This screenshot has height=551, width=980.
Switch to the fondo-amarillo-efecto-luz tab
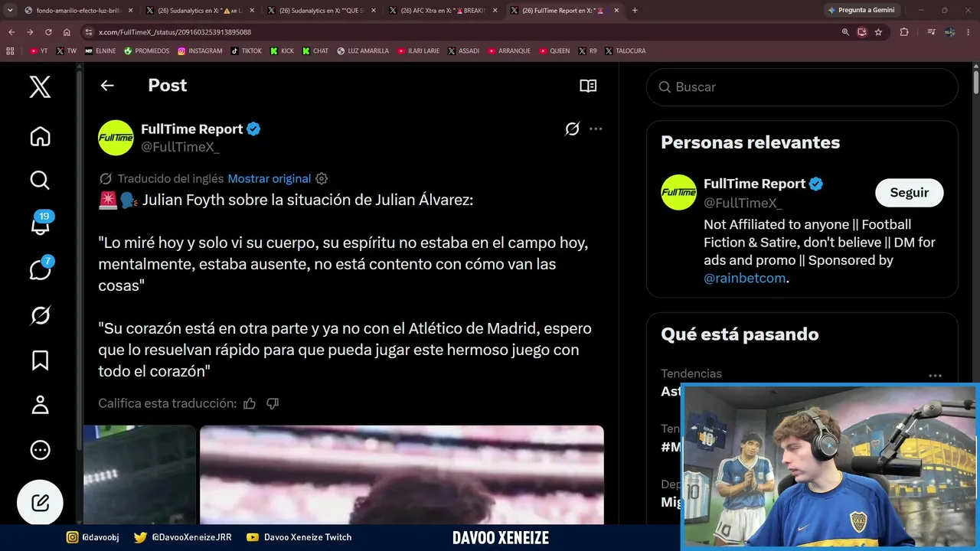pos(78,11)
